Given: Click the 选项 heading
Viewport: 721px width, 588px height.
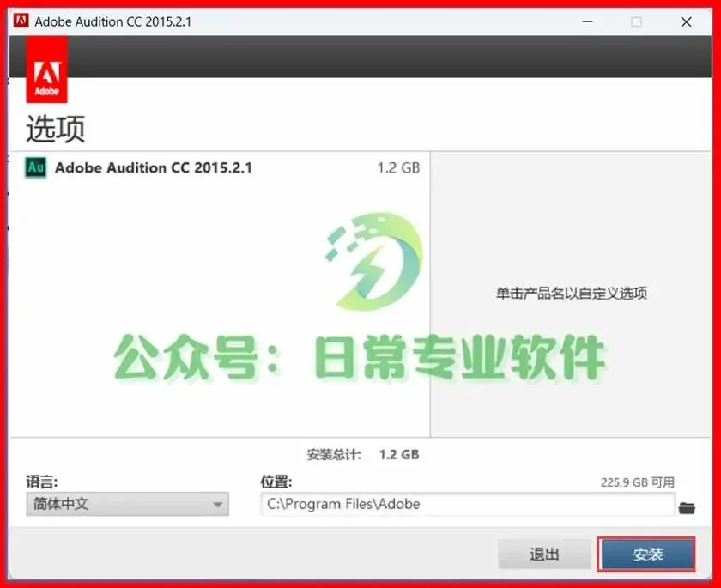Looking at the screenshot, I should click(x=55, y=128).
